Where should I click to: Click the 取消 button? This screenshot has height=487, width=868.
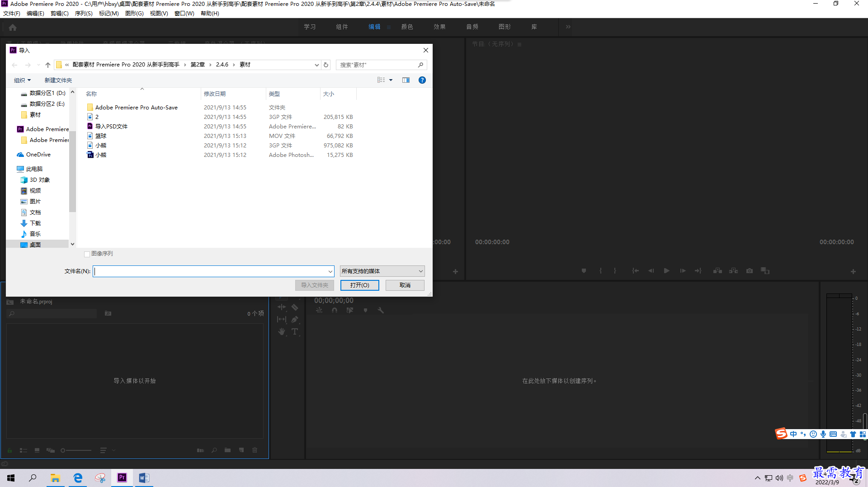click(x=405, y=285)
